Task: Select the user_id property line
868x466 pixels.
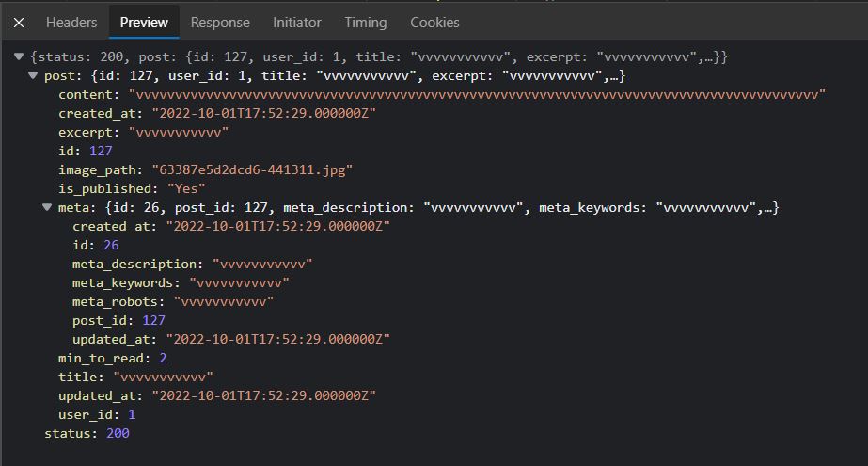Action: coord(97,415)
